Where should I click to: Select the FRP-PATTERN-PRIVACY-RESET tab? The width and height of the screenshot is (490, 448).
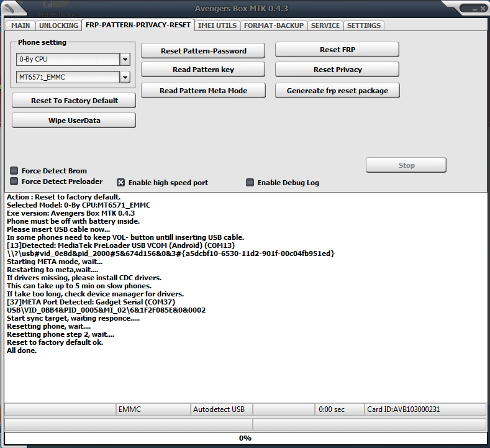click(138, 25)
